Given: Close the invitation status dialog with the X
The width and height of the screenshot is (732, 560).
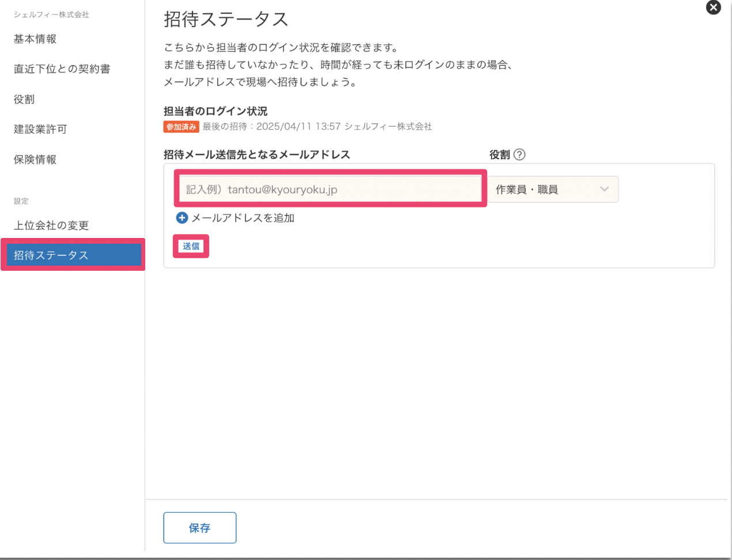Looking at the screenshot, I should [x=713, y=7].
